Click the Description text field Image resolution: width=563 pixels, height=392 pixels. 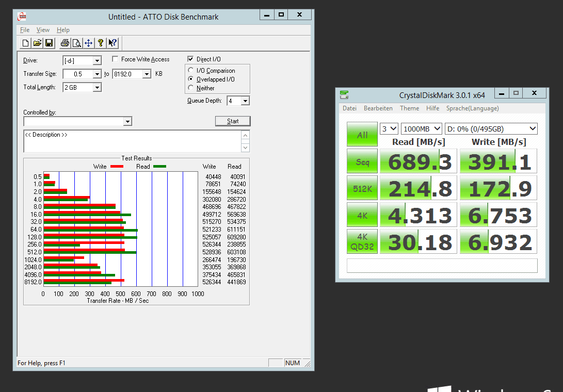[x=132, y=141]
